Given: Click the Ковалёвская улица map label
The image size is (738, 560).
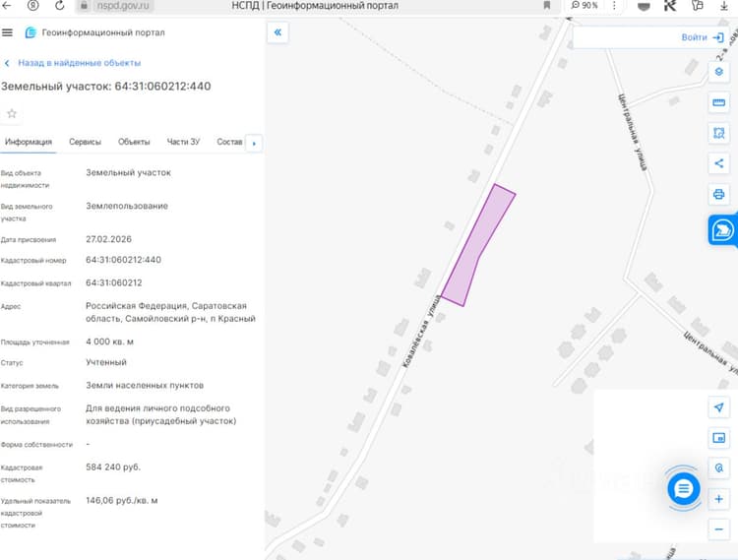Looking at the screenshot, I should tap(421, 332).
